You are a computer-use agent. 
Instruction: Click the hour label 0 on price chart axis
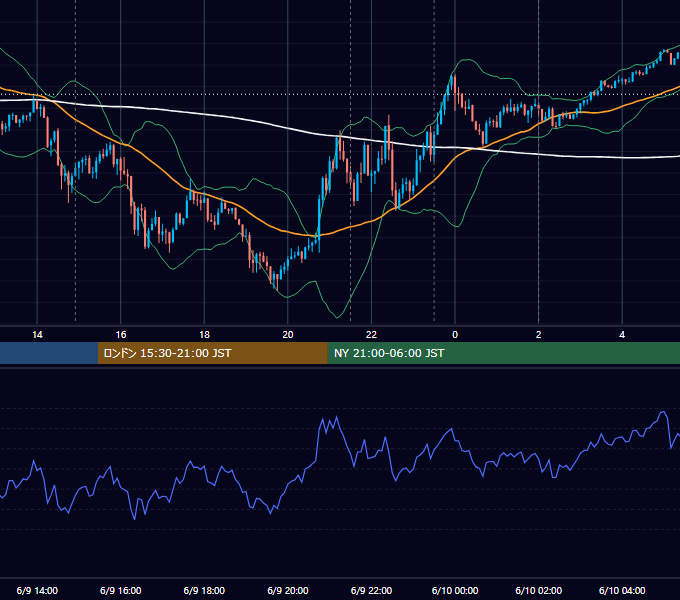[455, 334]
